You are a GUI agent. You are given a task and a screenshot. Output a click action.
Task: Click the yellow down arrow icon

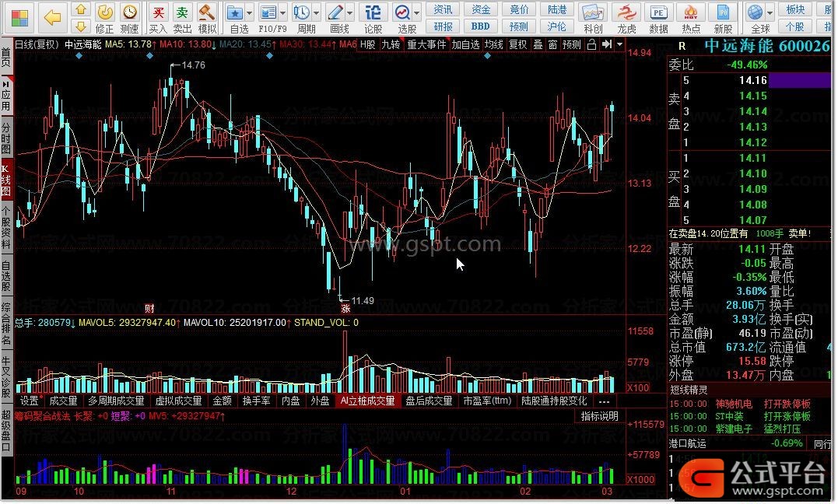click(x=80, y=26)
